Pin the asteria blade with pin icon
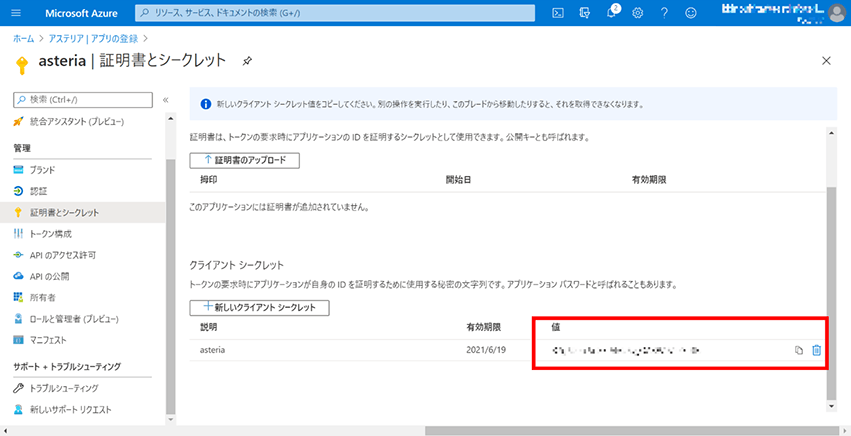The height and width of the screenshot is (436, 851). tap(247, 61)
